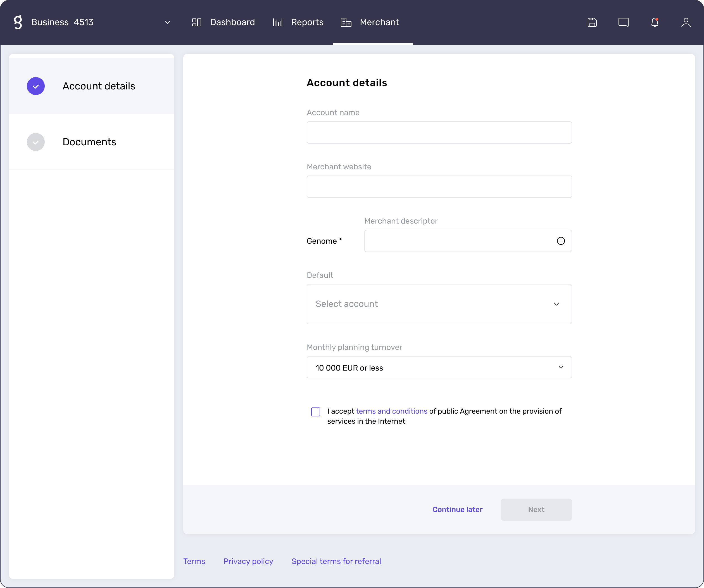Click the user profile icon
Image resolution: width=704 pixels, height=588 pixels.
(x=685, y=22)
